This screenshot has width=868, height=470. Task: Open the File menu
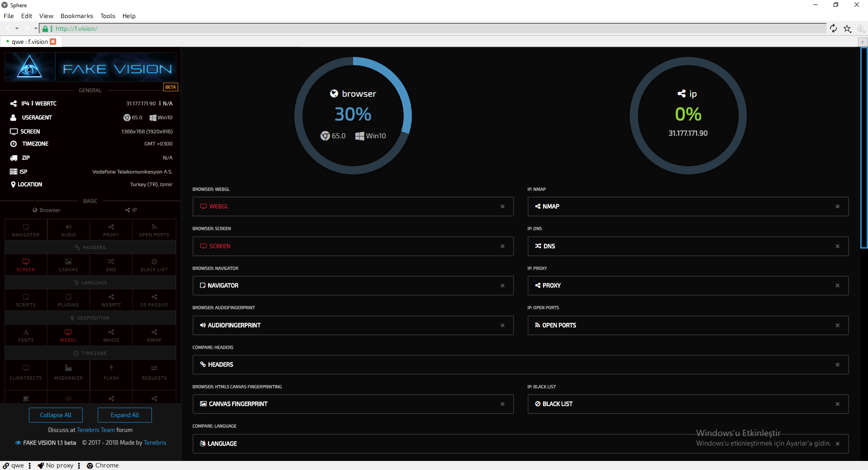coord(9,16)
